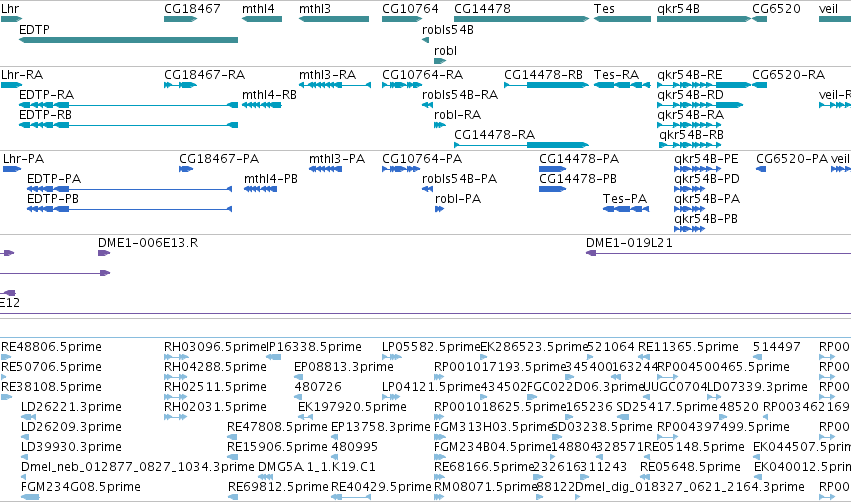851x502 pixels.
Task: Open protein EDTP-PA
Action: (x=54, y=179)
